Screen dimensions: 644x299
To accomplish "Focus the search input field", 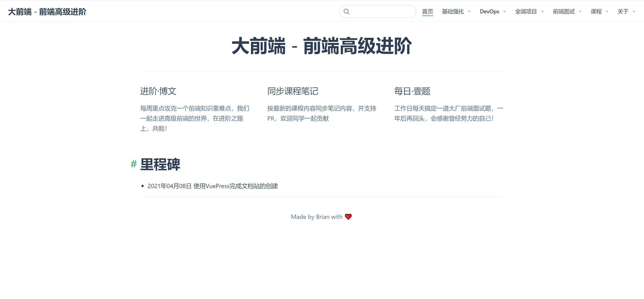I will [x=382, y=12].
